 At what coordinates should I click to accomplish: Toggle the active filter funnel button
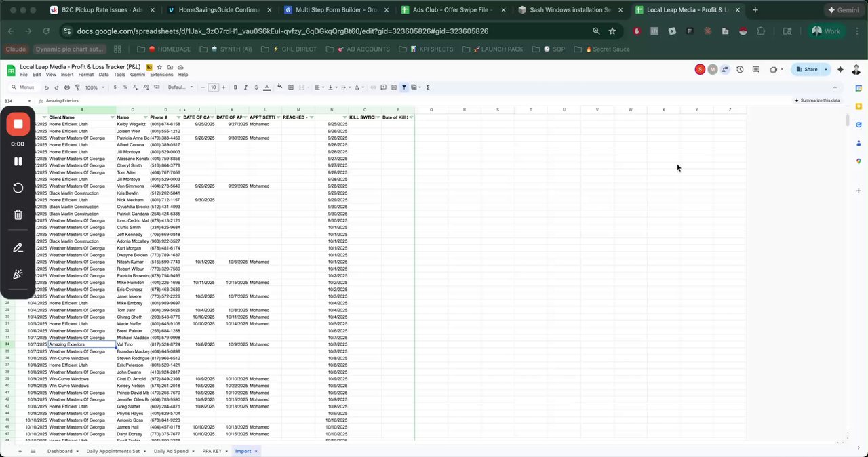point(404,87)
